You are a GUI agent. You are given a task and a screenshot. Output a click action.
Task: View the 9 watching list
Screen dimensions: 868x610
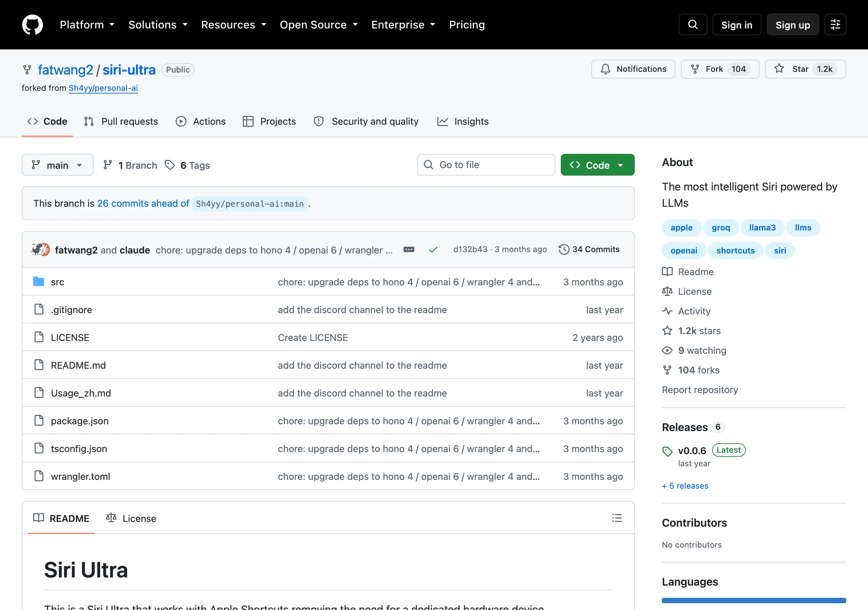click(694, 350)
